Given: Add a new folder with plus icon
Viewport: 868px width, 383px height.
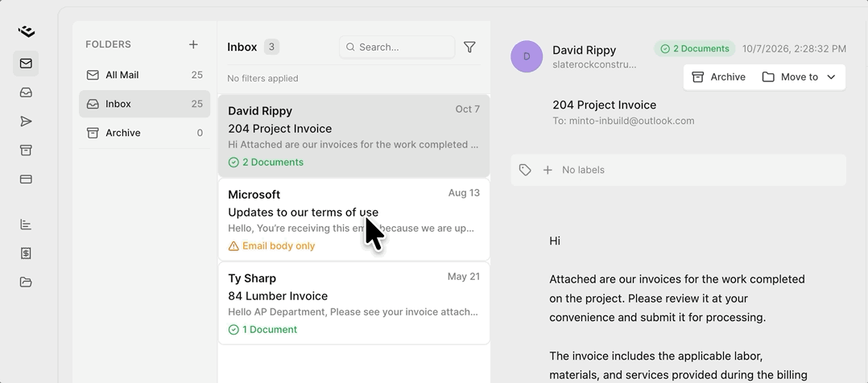Looking at the screenshot, I should [193, 44].
